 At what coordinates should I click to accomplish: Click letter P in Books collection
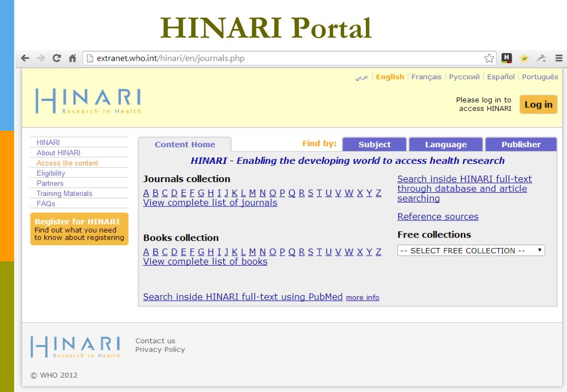pyautogui.click(x=282, y=252)
